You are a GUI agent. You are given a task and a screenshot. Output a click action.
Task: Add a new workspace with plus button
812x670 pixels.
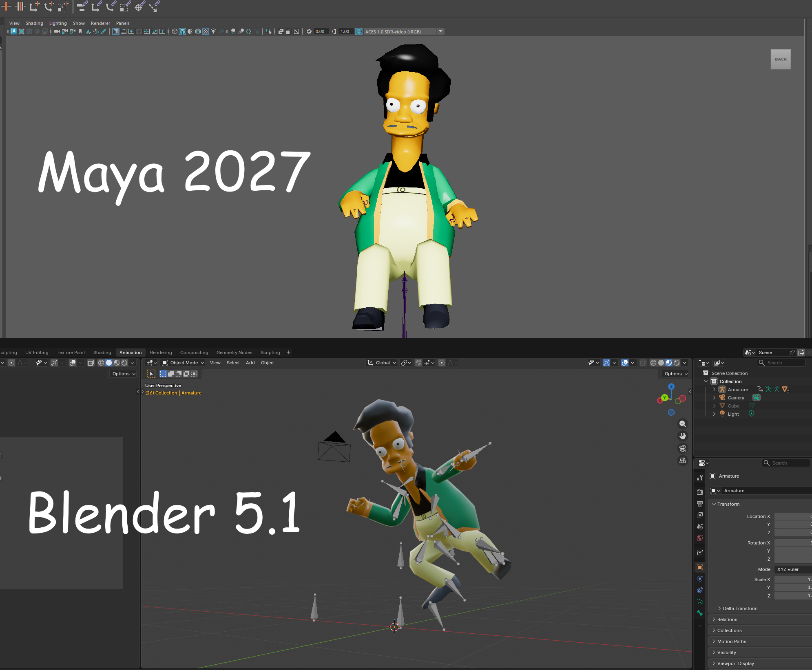click(x=288, y=353)
